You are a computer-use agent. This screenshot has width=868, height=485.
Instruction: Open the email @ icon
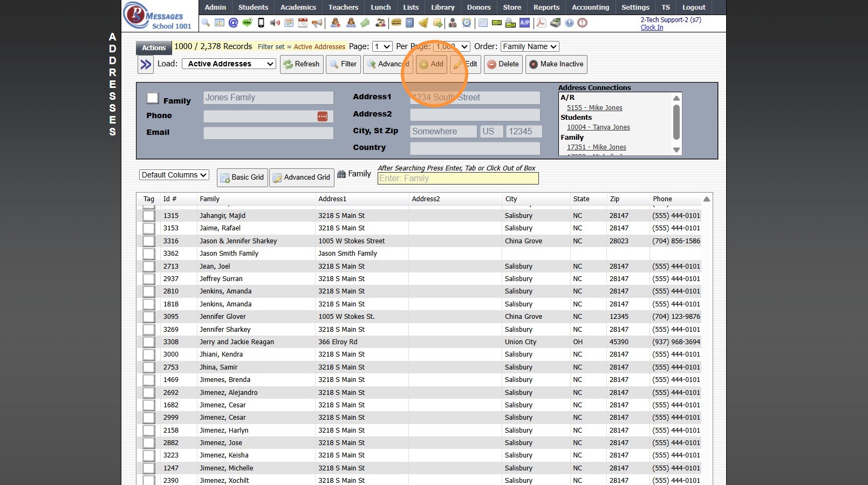(233, 23)
